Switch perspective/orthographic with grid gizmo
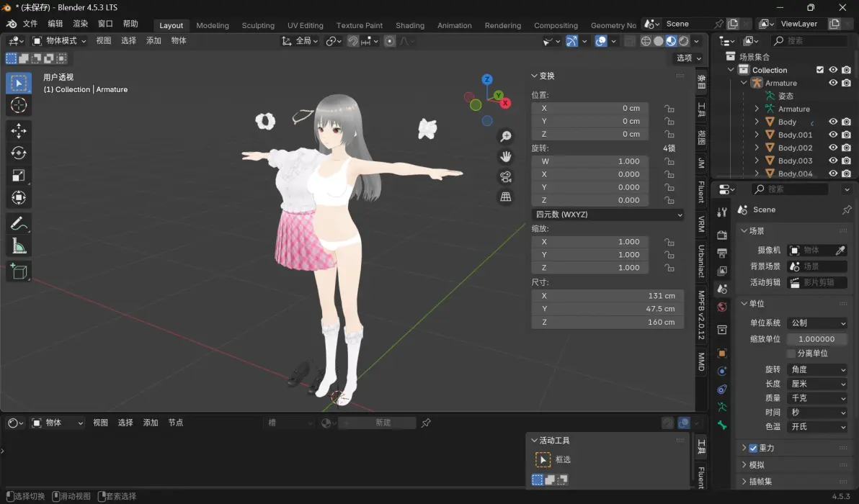859x504 pixels. (x=506, y=197)
